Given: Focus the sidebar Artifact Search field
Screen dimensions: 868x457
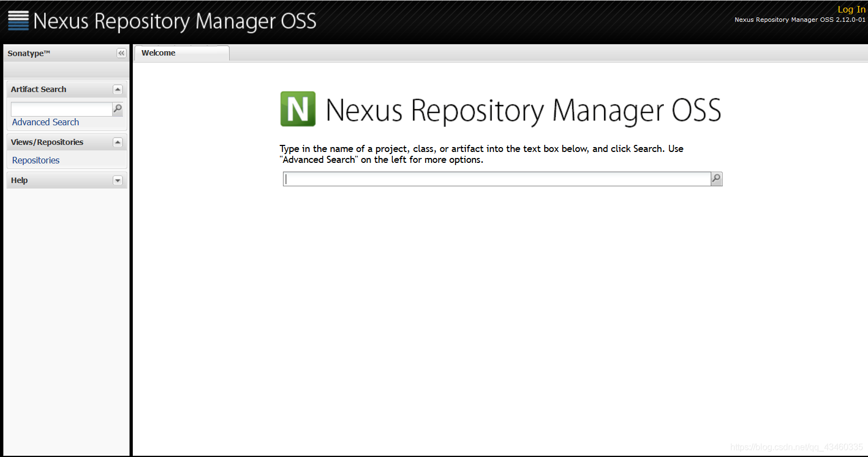Looking at the screenshot, I should point(61,109).
